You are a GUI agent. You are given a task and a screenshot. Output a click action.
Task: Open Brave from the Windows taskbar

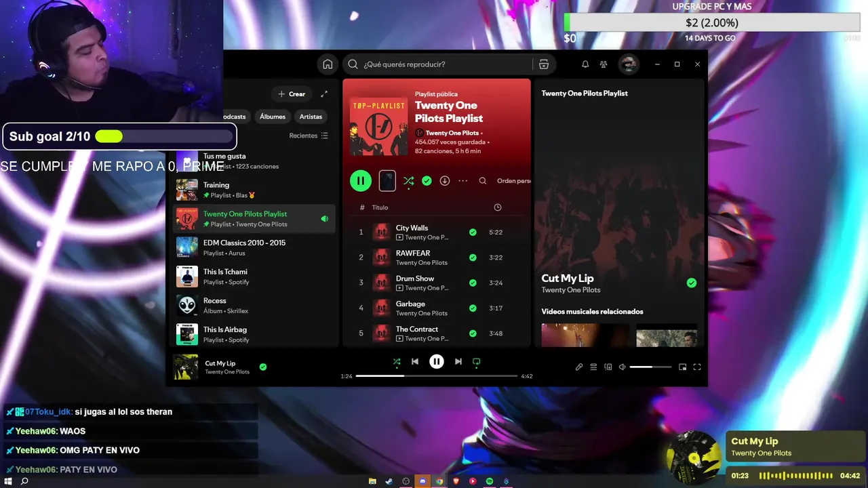[x=456, y=481]
